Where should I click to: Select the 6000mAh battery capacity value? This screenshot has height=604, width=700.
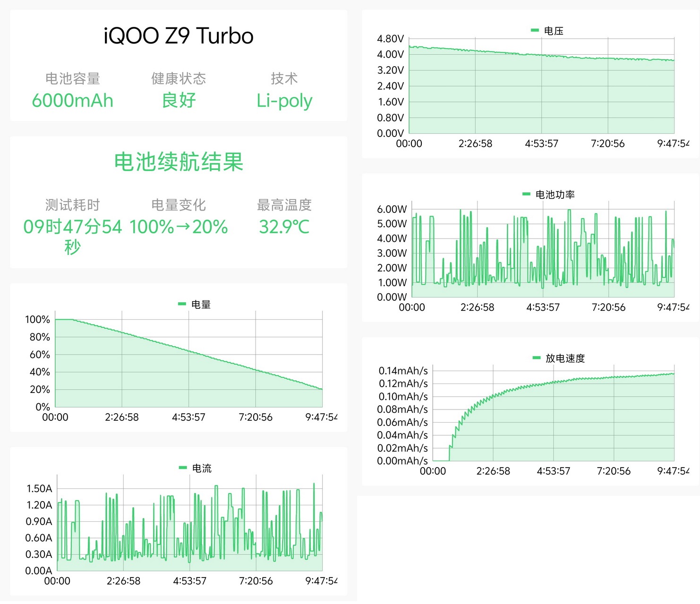[x=73, y=101]
